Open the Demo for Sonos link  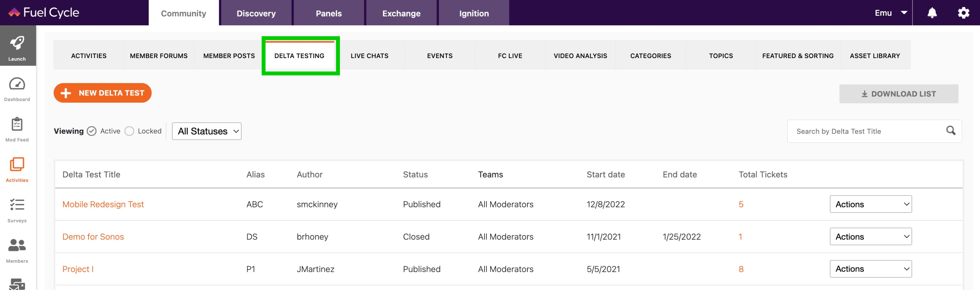(x=93, y=237)
